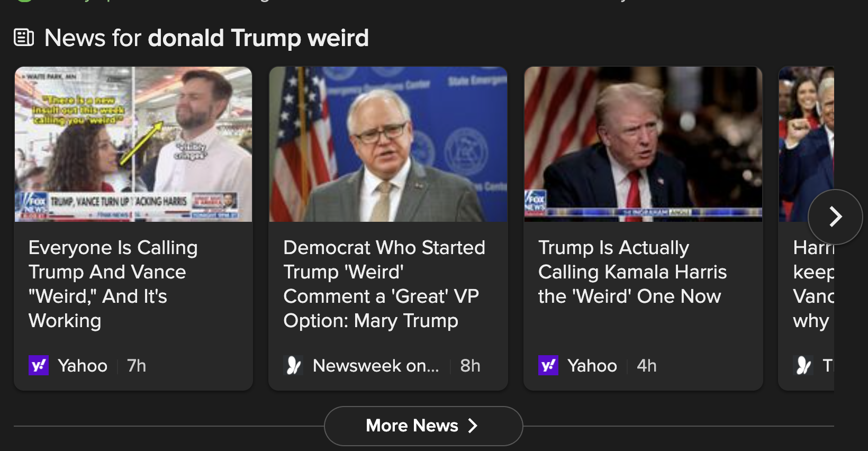Image resolution: width=868 pixels, height=451 pixels.
Task: Click the "News for donald Trump weird" heading
Action: 206,38
